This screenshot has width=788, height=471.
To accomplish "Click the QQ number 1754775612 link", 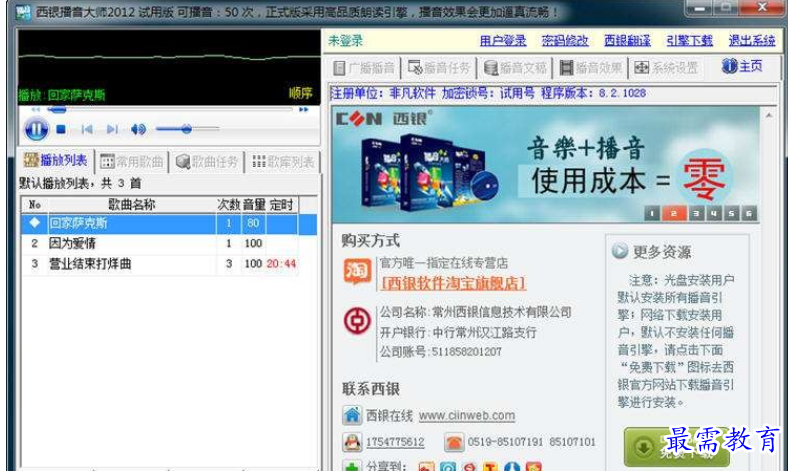I will click(x=395, y=442).
